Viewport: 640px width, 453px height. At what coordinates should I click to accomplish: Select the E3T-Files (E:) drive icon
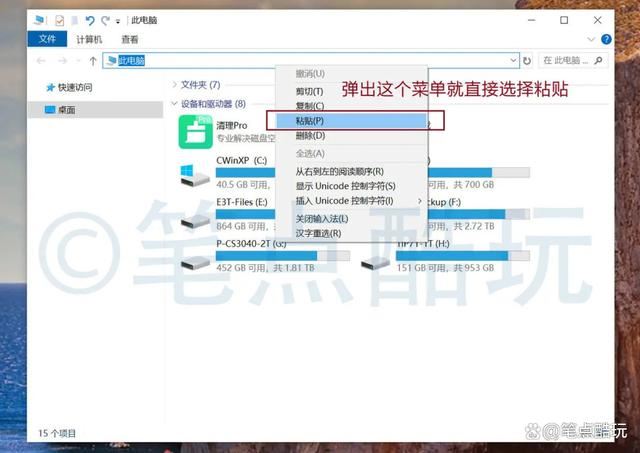click(x=195, y=220)
